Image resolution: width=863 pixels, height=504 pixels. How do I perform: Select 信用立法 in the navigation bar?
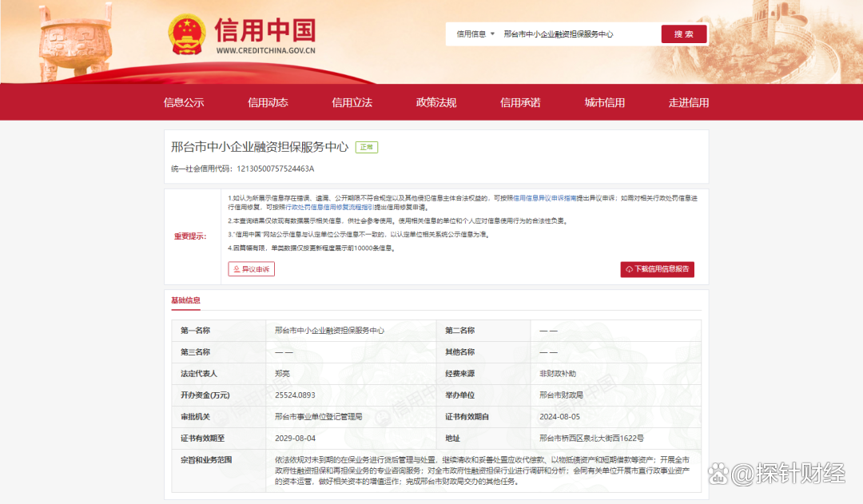point(352,102)
